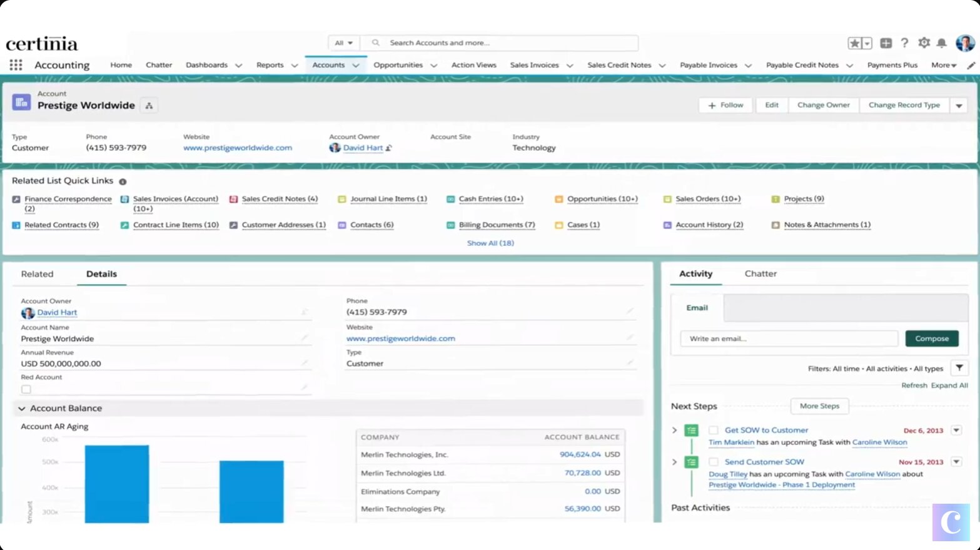Open the global actions plus icon
The width and height of the screenshot is (980, 550).
[x=886, y=43]
